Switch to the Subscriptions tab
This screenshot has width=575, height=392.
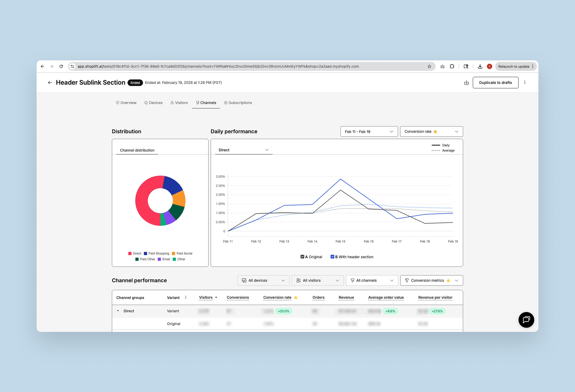238,103
